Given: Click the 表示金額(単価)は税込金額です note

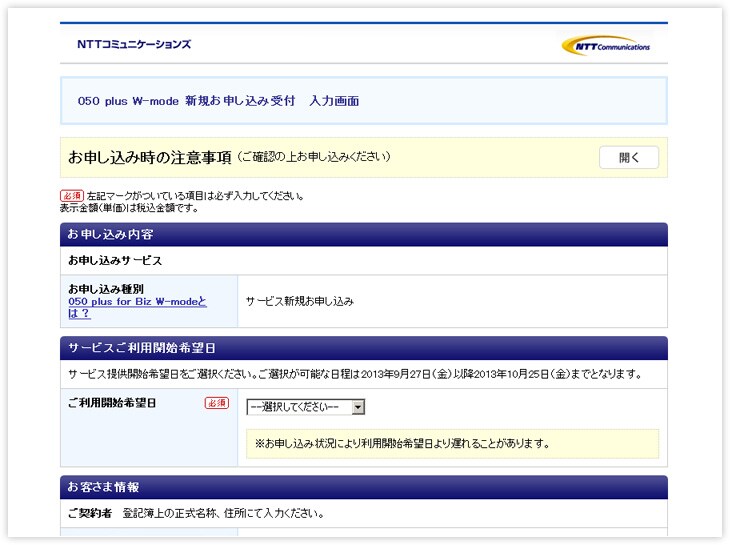Looking at the screenshot, I should (129, 208).
